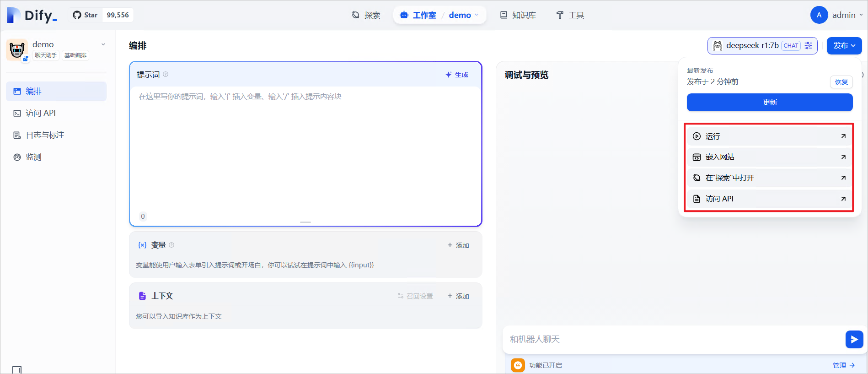Open model parameter settings sliders icon
Image resolution: width=868 pixels, height=374 pixels.
pos(809,45)
